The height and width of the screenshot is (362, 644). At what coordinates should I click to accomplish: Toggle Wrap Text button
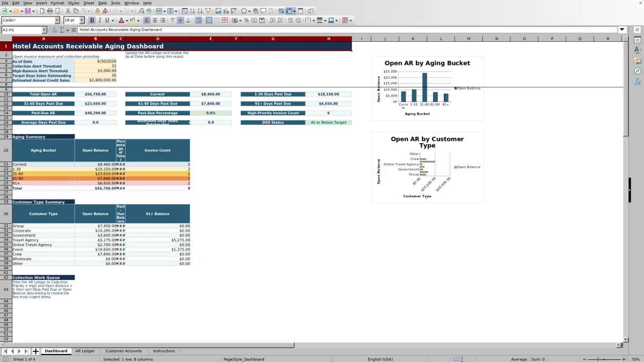tap(199, 20)
